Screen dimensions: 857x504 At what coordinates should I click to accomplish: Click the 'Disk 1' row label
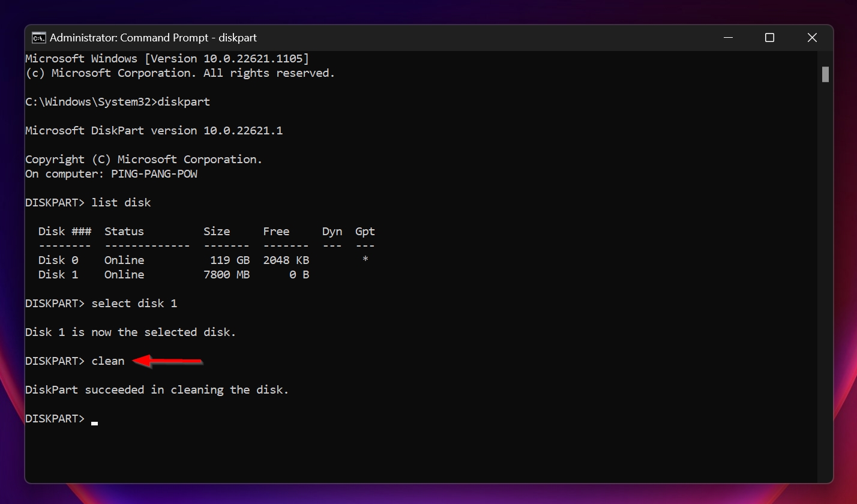(58, 275)
